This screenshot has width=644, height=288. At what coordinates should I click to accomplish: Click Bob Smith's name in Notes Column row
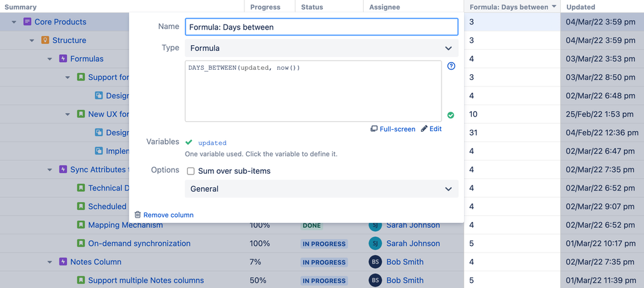405,262
